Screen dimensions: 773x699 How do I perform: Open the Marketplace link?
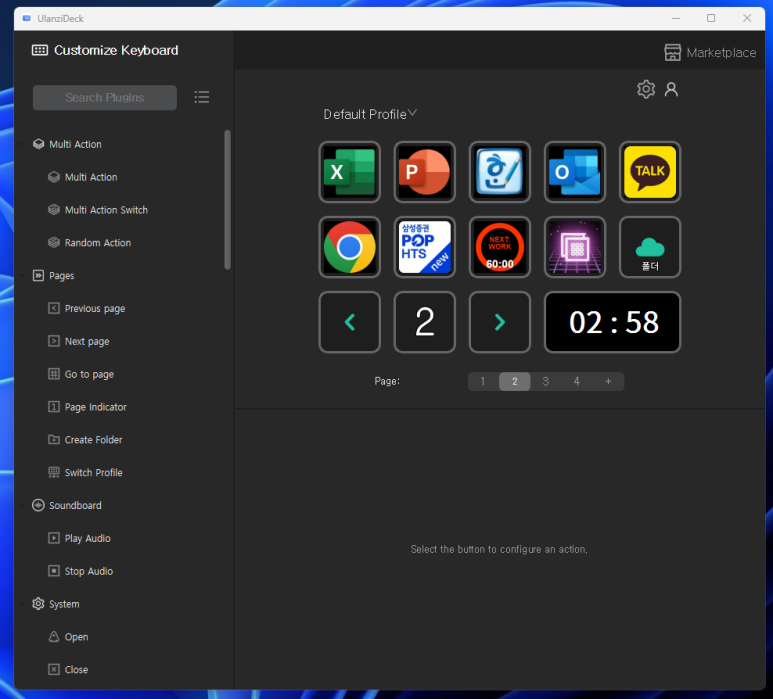(x=710, y=52)
